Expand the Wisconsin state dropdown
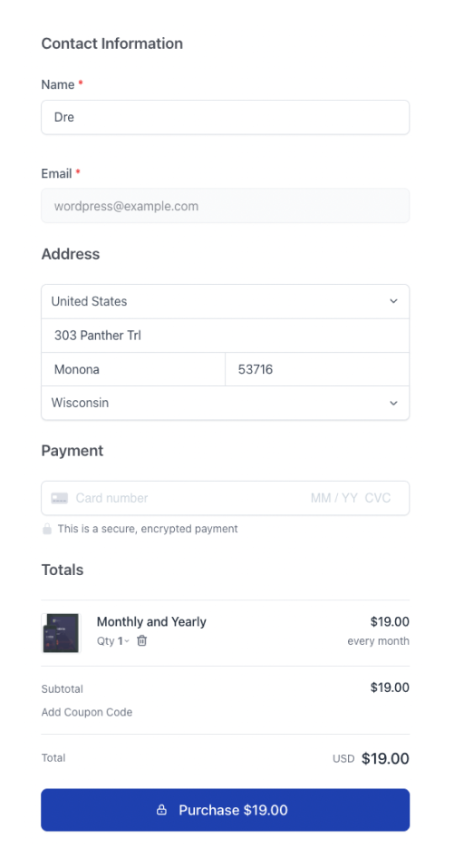The height and width of the screenshot is (868, 464). [x=225, y=403]
